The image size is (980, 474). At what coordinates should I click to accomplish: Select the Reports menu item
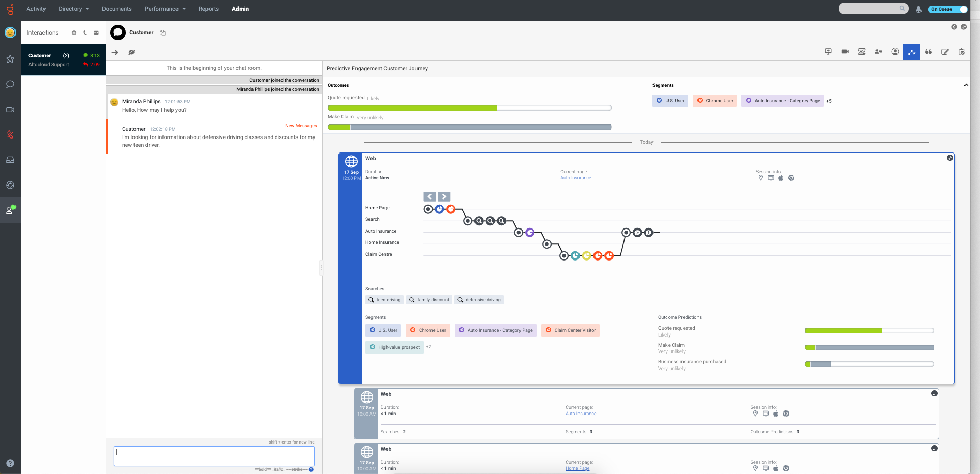click(x=209, y=9)
